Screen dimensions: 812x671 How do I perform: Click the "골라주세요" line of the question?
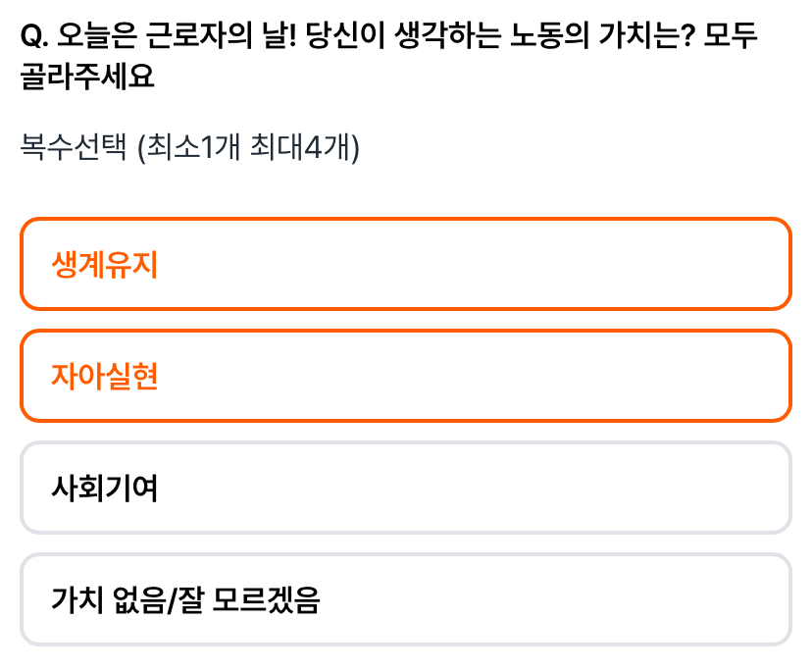coord(87,77)
